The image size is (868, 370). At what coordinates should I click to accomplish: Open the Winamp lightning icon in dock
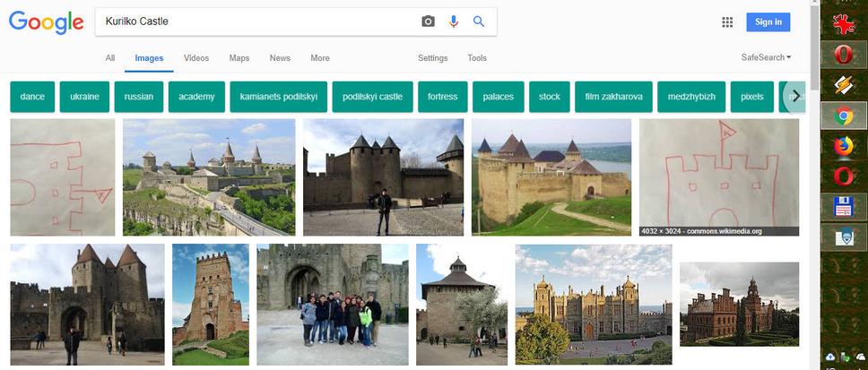(x=843, y=84)
